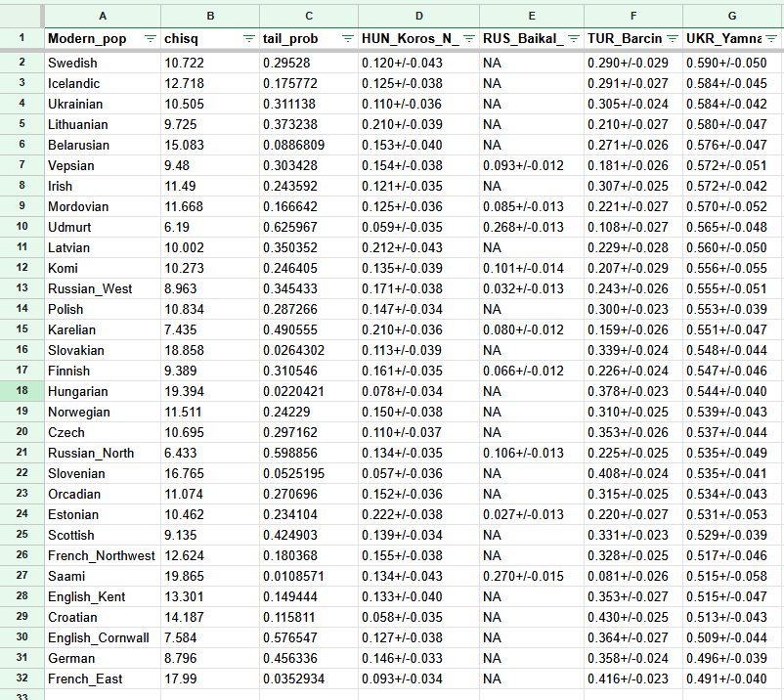Click the Saami cell

(103, 576)
